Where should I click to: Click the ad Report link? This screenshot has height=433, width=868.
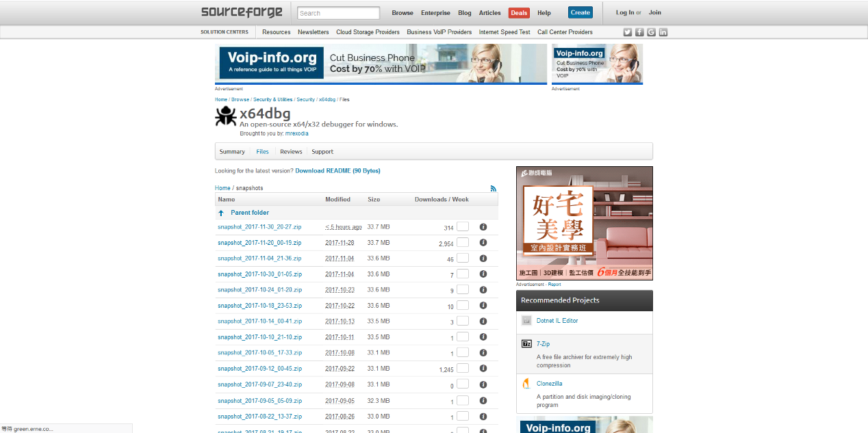click(554, 285)
